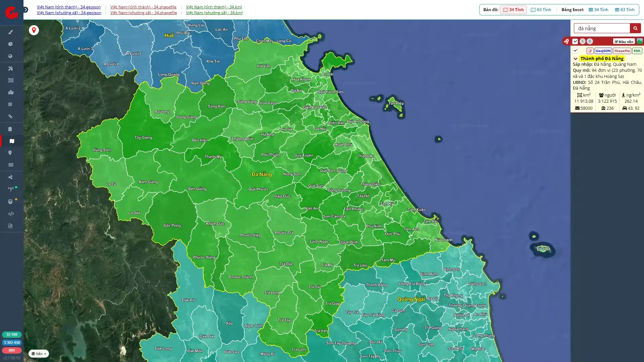Toggle the Đà Nẵng result row checkbox
Image resolution: width=644 pixels, height=362 pixels.
(x=575, y=51)
